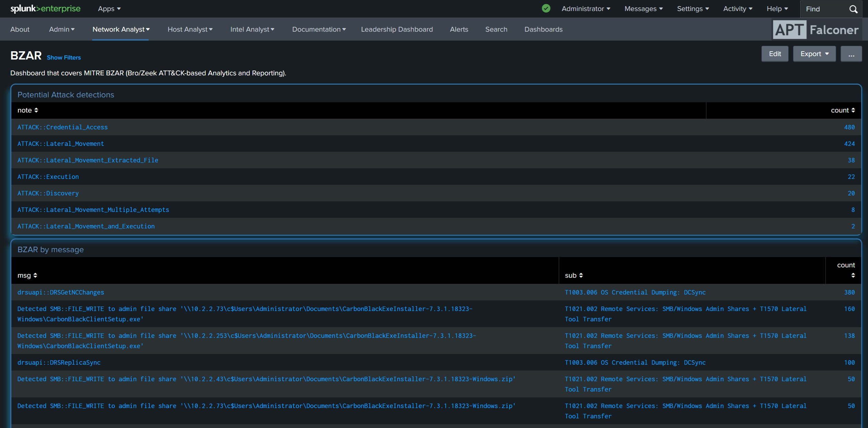This screenshot has width=868, height=428.
Task: Click the green health status check icon
Action: tap(546, 9)
